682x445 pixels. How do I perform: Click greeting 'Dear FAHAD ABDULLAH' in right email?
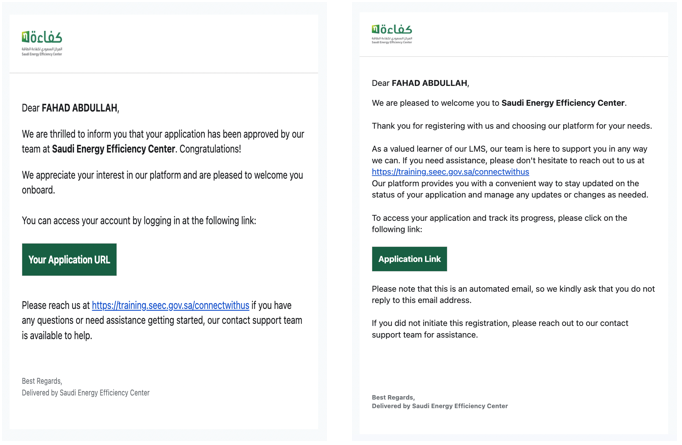(x=420, y=83)
